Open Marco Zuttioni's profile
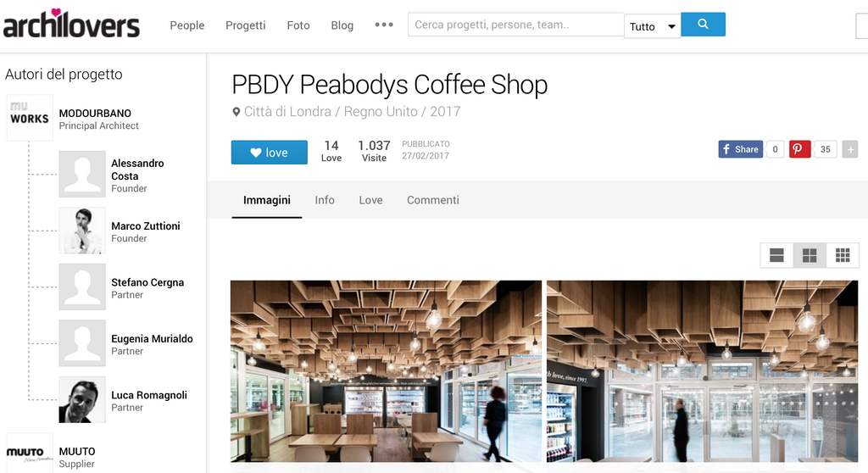 point(146,226)
